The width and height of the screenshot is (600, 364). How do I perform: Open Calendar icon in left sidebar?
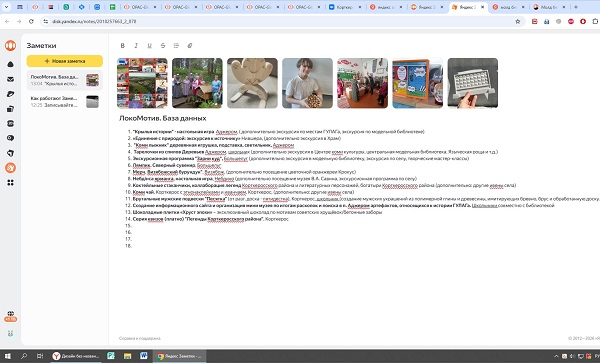tap(10, 123)
